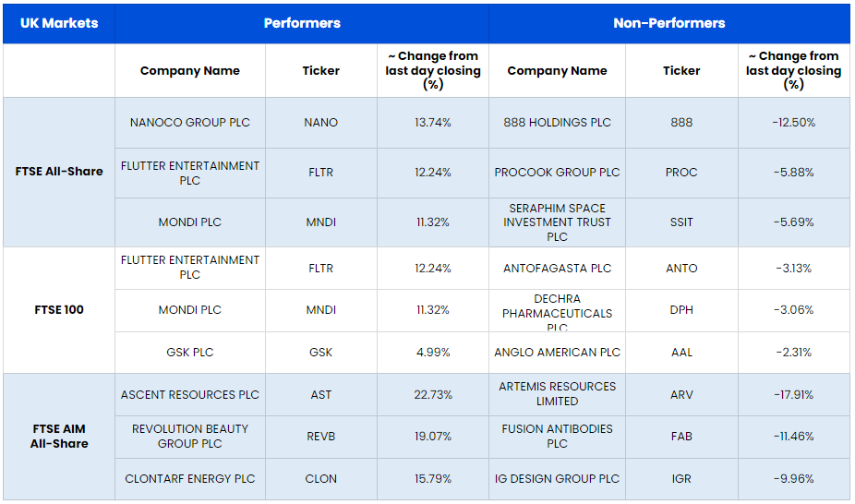Click IG DESIGN GROUP PLC company cell
Image resolution: width=855 pixels, height=504 pixels.
coord(557,479)
